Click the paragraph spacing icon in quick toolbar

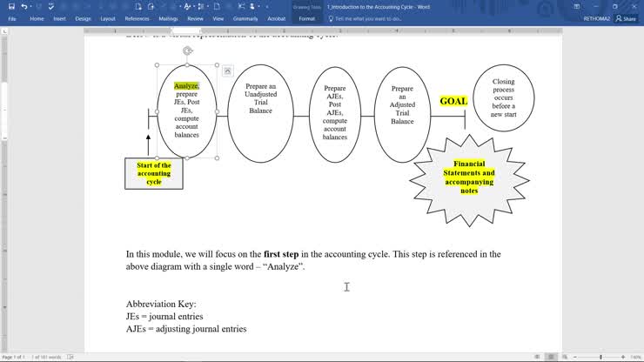(x=201, y=7)
